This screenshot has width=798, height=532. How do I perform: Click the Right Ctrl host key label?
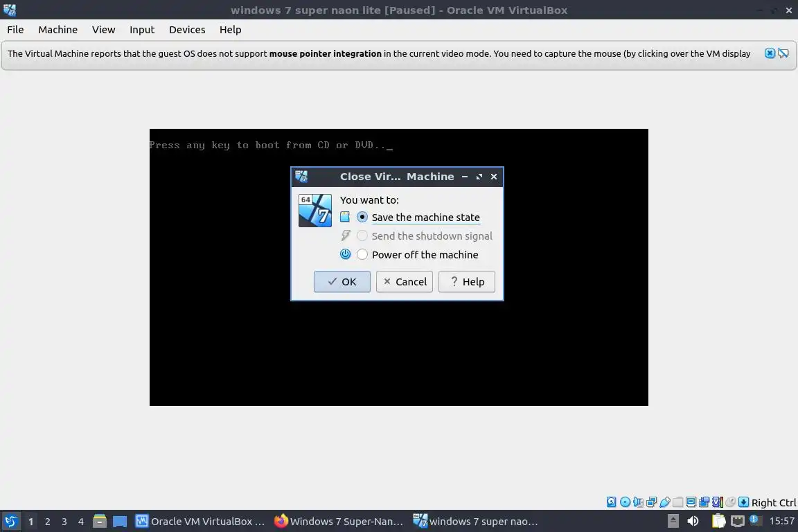tap(774, 502)
